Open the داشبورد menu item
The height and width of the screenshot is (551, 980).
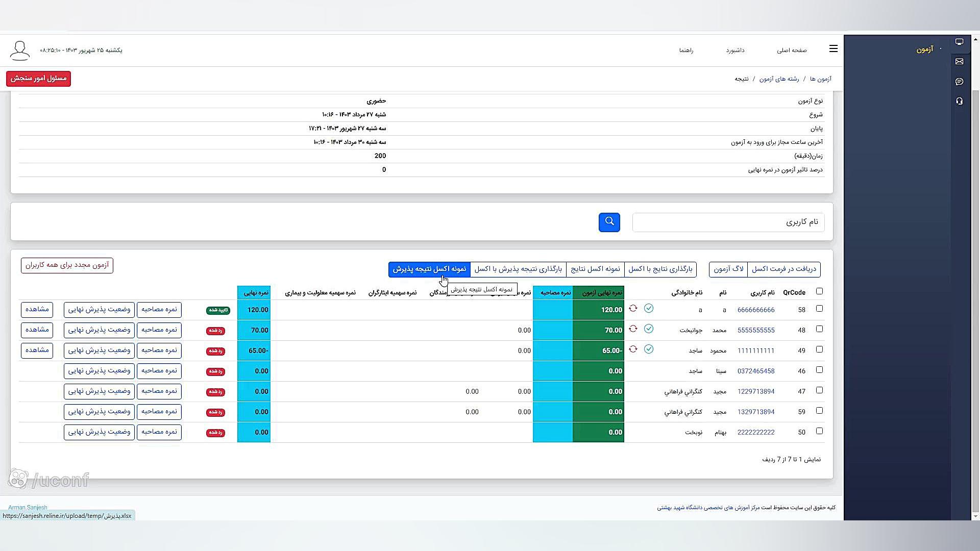point(735,51)
